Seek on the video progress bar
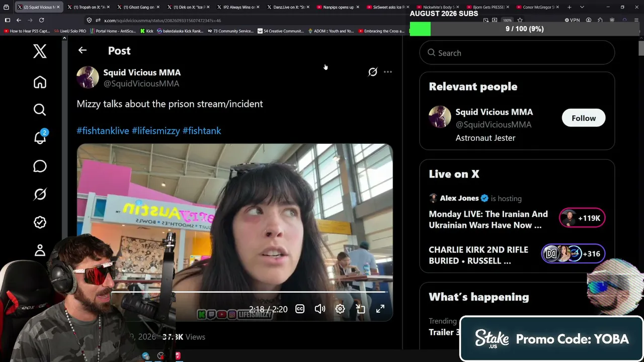The image size is (644, 362). click(x=248, y=292)
